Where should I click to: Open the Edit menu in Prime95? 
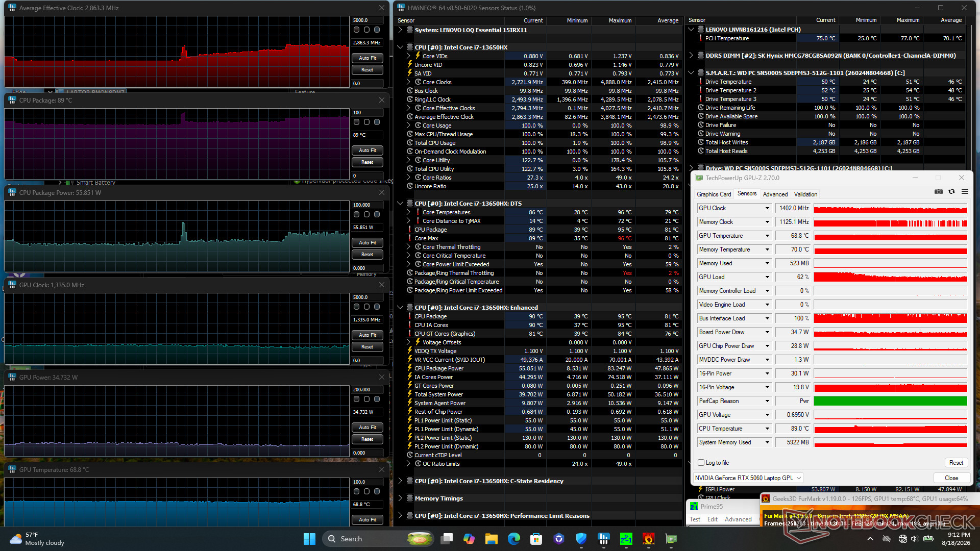click(713, 519)
